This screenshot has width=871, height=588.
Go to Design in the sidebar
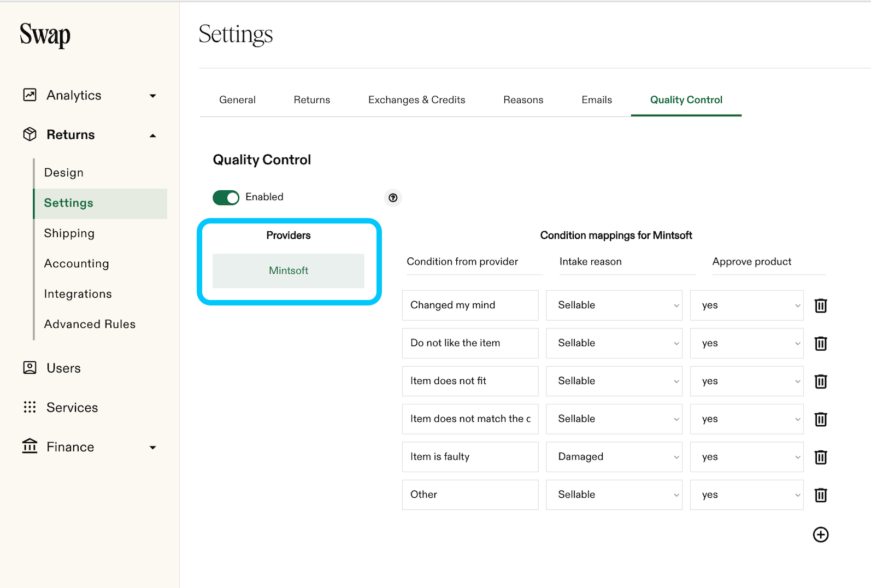[x=64, y=173]
